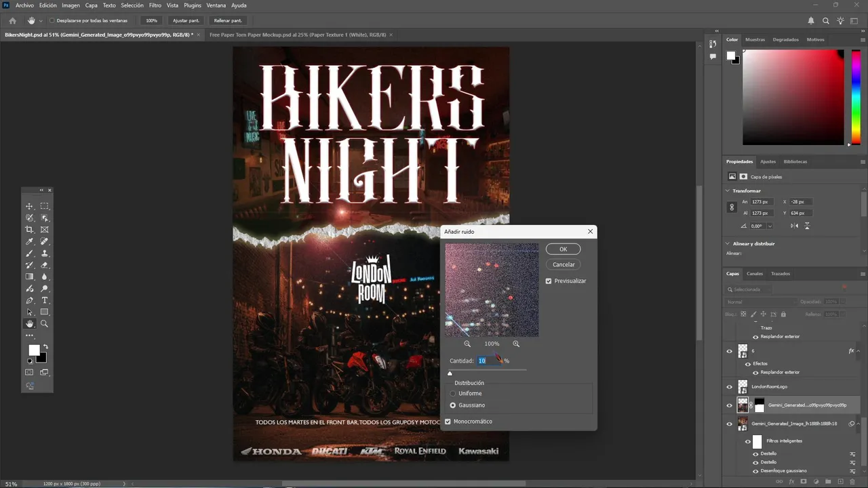The width and height of the screenshot is (868, 488).
Task: Switch to the Muestras tab
Action: pyautogui.click(x=755, y=39)
